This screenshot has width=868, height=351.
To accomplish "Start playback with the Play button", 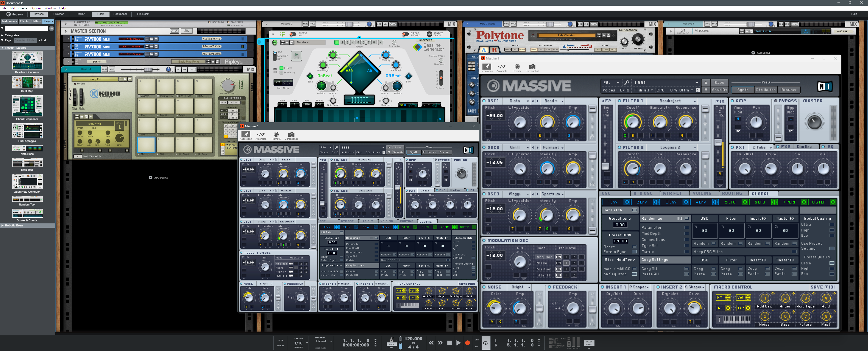I will coord(458,343).
